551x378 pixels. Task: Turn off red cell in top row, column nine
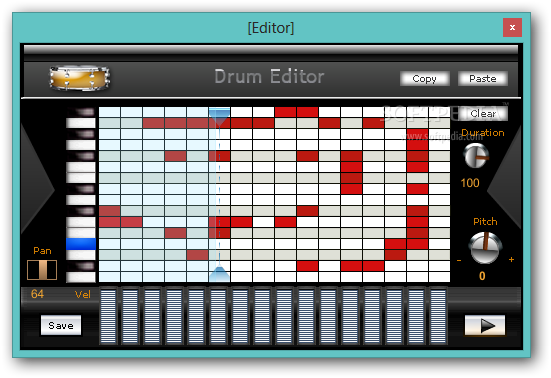[285, 112]
